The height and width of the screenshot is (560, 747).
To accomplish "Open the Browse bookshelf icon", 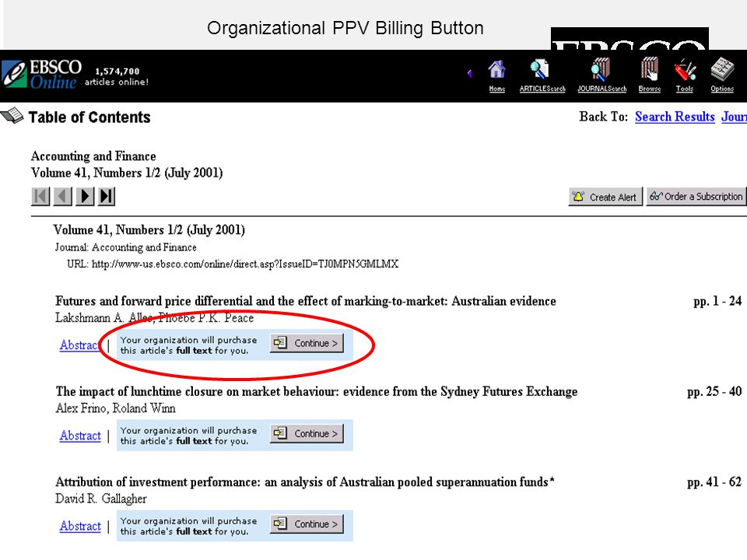I will (649, 69).
